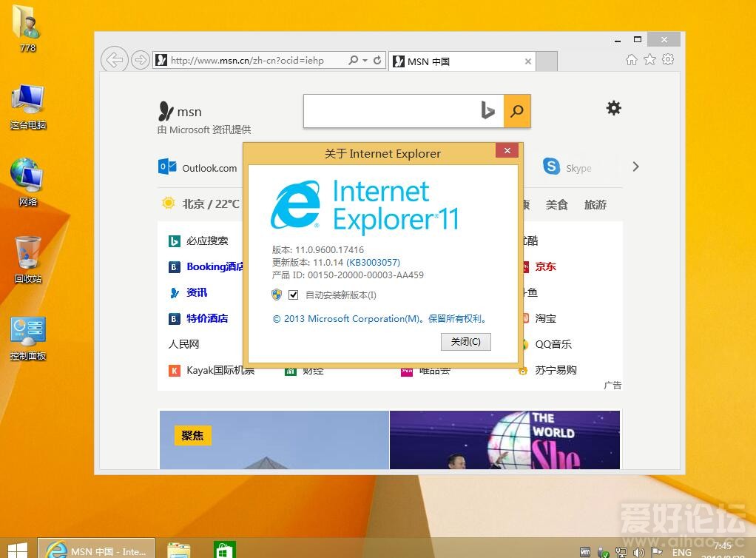
Task: Open the Windows Start button
Action: tap(18, 549)
